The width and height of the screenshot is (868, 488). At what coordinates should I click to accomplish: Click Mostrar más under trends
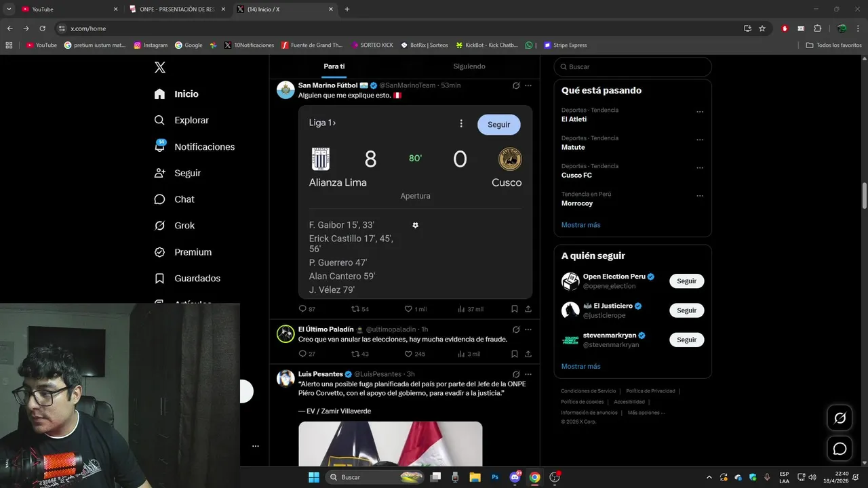[x=580, y=225]
